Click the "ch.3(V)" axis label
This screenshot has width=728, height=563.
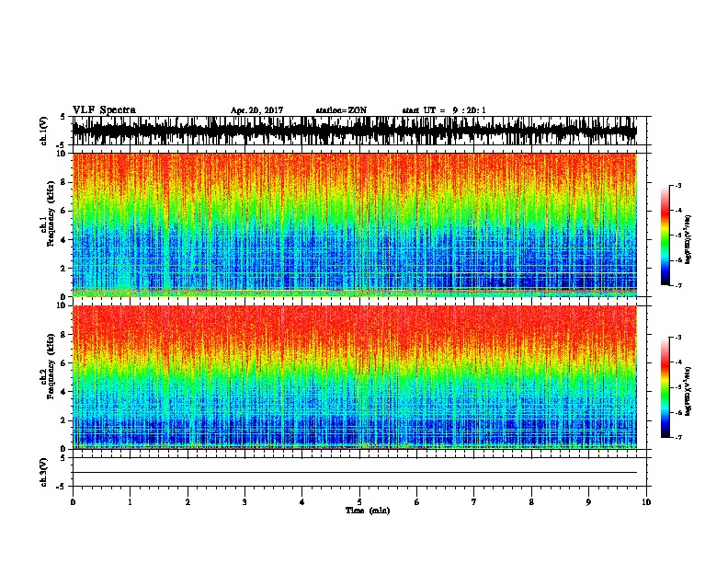point(44,472)
